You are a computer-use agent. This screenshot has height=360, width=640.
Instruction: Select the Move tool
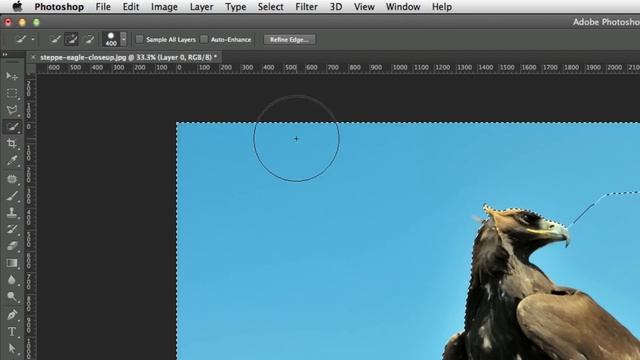[x=12, y=76]
